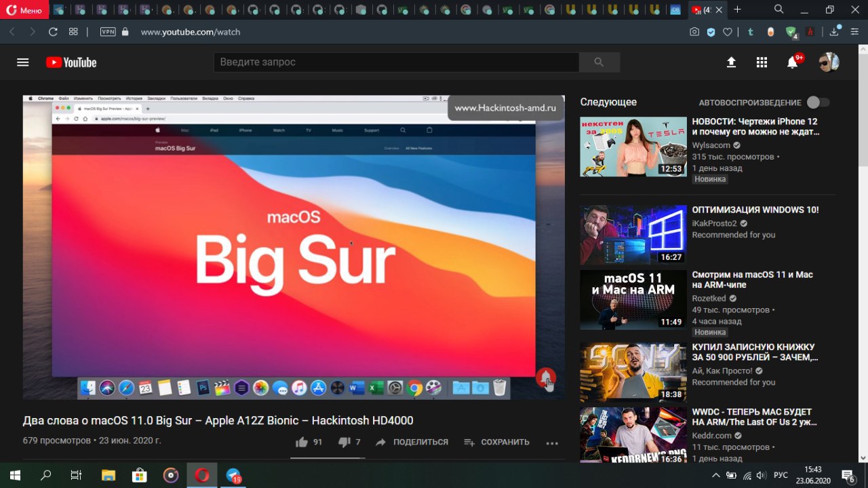Switch input language РУС
The width and height of the screenshot is (868, 488).
[781, 475]
